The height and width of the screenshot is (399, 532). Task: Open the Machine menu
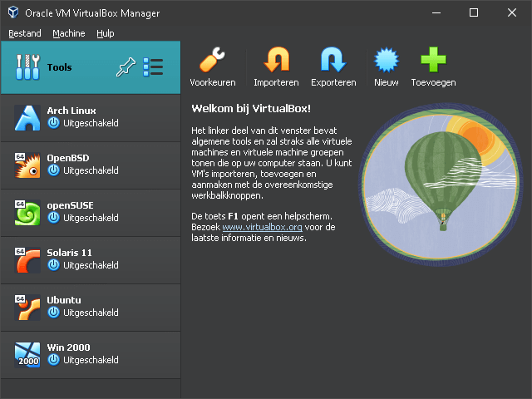(69, 33)
